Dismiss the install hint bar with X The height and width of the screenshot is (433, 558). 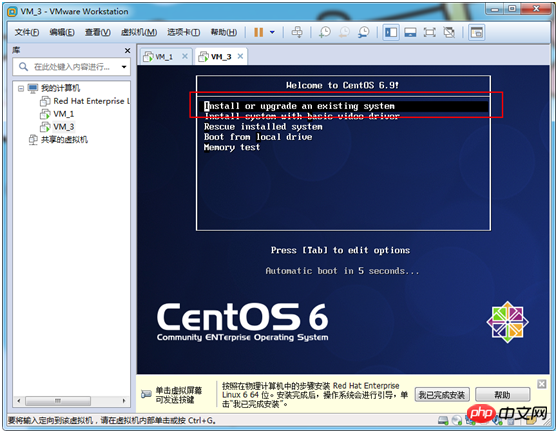click(542, 384)
